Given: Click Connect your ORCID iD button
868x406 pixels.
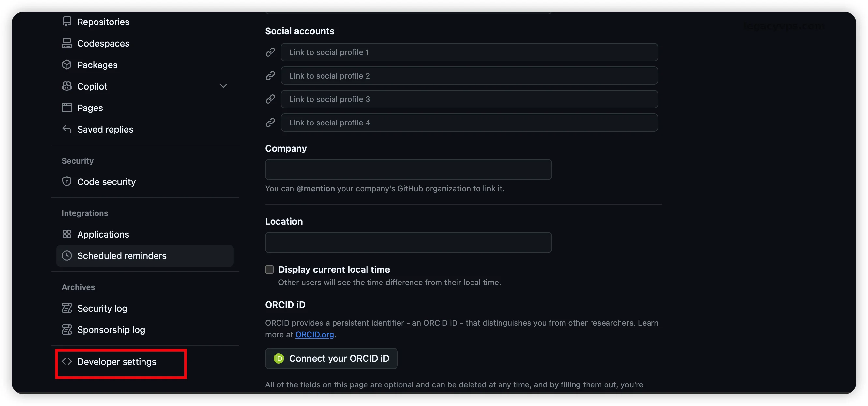Looking at the screenshot, I should coord(331,358).
